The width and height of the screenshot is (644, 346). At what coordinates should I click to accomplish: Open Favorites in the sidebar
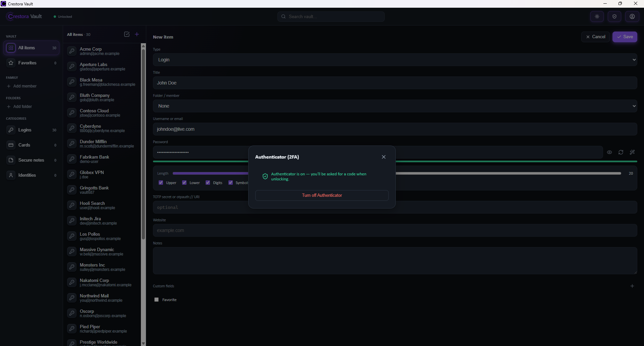[x=32, y=63]
